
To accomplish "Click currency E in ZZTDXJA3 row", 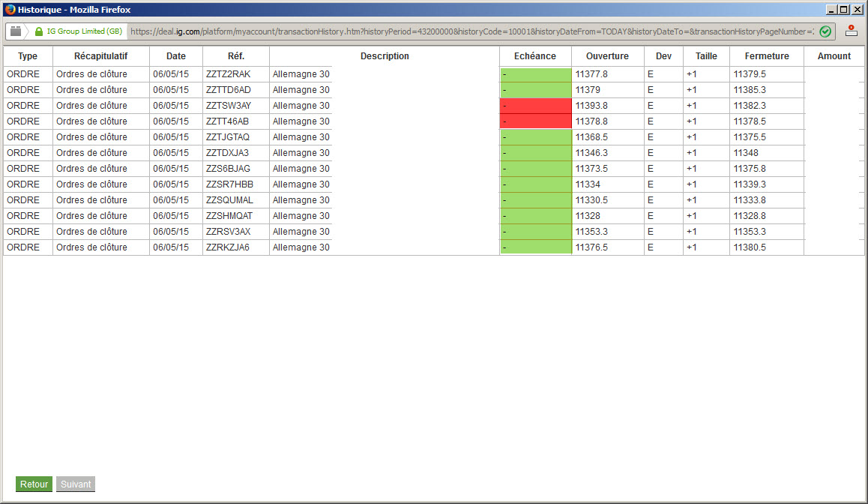I will [x=651, y=153].
